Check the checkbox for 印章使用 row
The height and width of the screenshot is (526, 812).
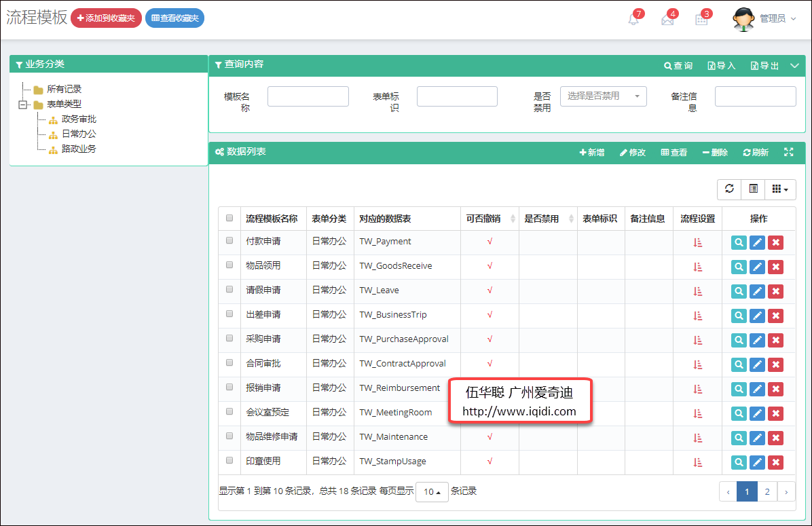[x=229, y=460]
